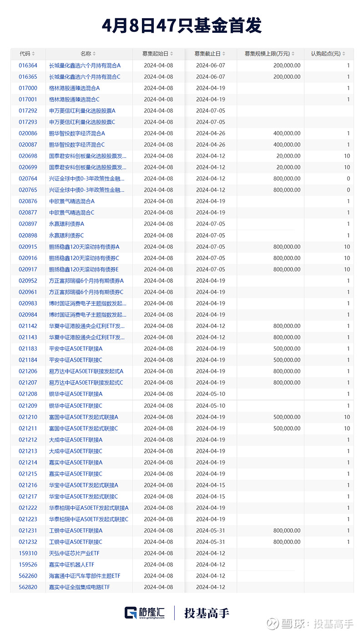Select 20,000.00 limit in row 020698
Image resolution: width=364 pixels, height=635 pixels.
(288, 156)
